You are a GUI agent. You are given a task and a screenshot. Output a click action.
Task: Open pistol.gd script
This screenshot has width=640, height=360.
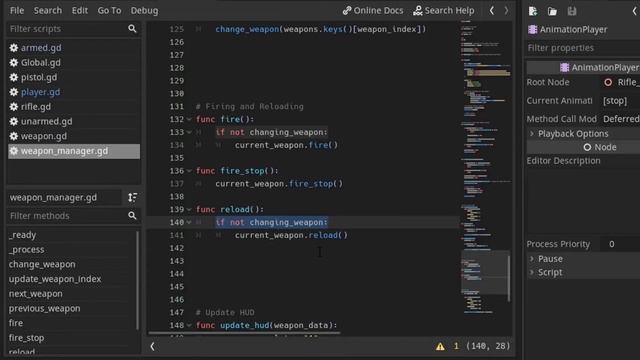click(x=39, y=77)
